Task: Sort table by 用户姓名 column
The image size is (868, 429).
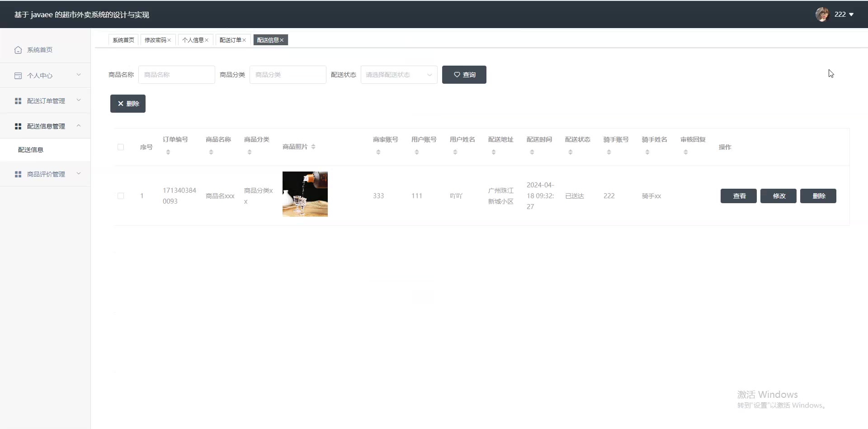Action: click(455, 152)
